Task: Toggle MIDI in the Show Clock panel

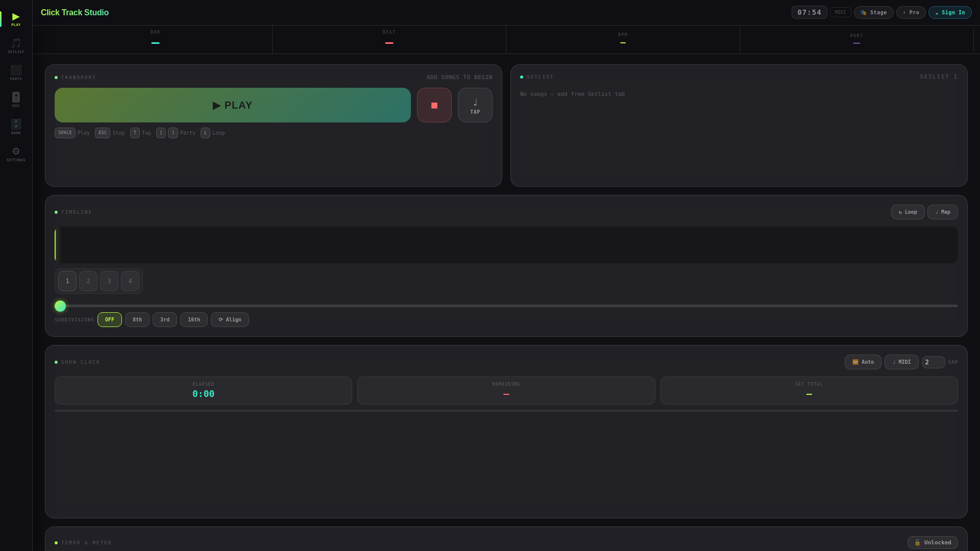Action: [901, 362]
